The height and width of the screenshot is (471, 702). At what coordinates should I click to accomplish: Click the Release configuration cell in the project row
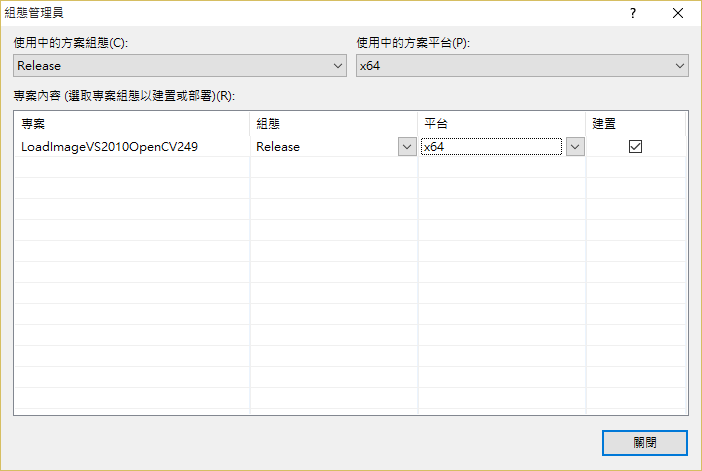click(x=325, y=147)
